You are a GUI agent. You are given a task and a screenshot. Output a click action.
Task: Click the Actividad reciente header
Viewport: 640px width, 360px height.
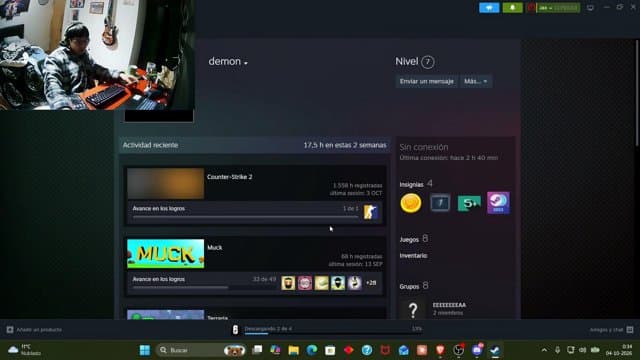(x=150, y=145)
